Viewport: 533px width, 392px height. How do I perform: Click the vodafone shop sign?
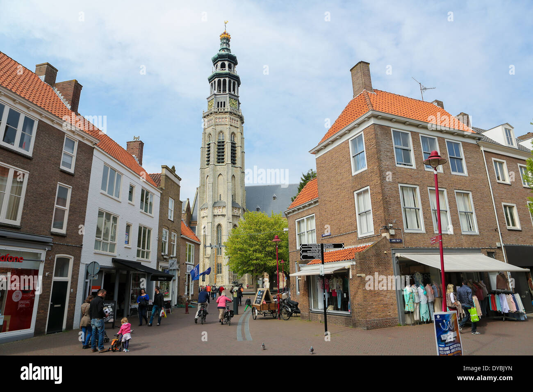tap(11, 258)
